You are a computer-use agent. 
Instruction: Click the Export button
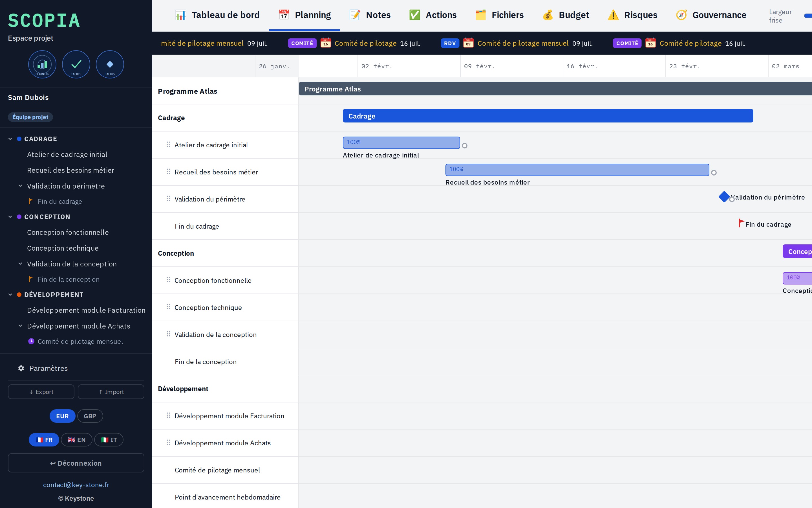pyautogui.click(x=41, y=392)
